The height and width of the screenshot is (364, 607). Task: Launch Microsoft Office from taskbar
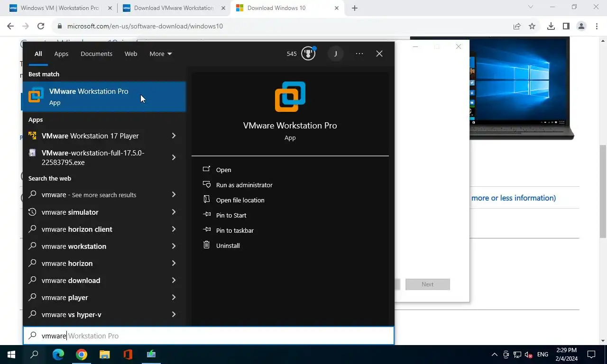pos(128,355)
